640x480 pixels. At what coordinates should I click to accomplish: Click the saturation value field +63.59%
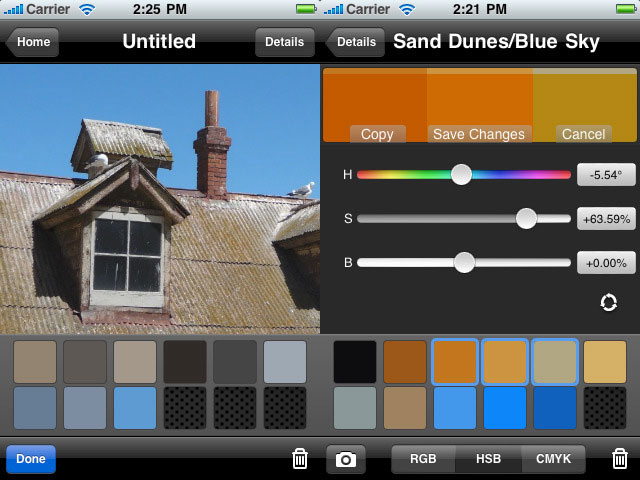[606, 219]
